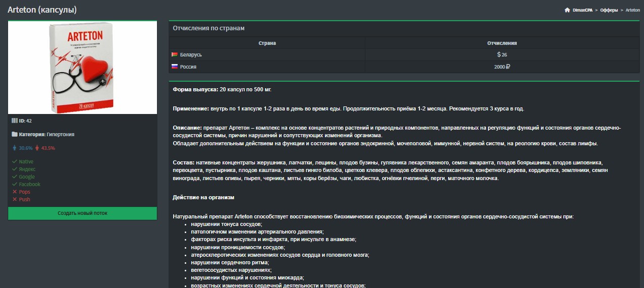The image size is (644, 288).
Task: Click the Arteton (капсулы) page title
Action: point(42,10)
